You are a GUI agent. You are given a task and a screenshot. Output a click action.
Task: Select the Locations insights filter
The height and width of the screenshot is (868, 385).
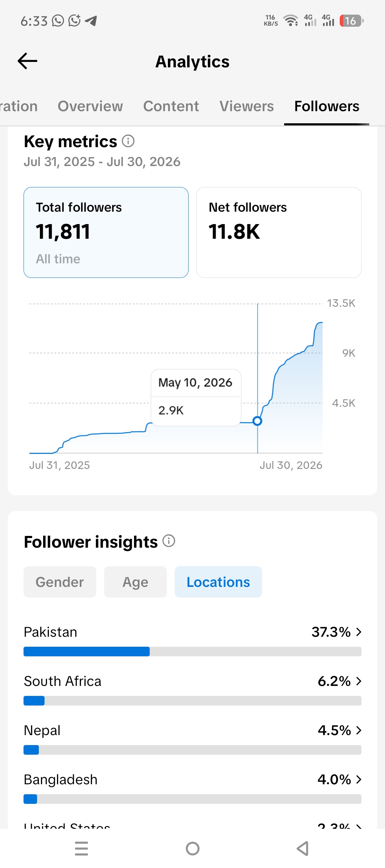tap(218, 582)
